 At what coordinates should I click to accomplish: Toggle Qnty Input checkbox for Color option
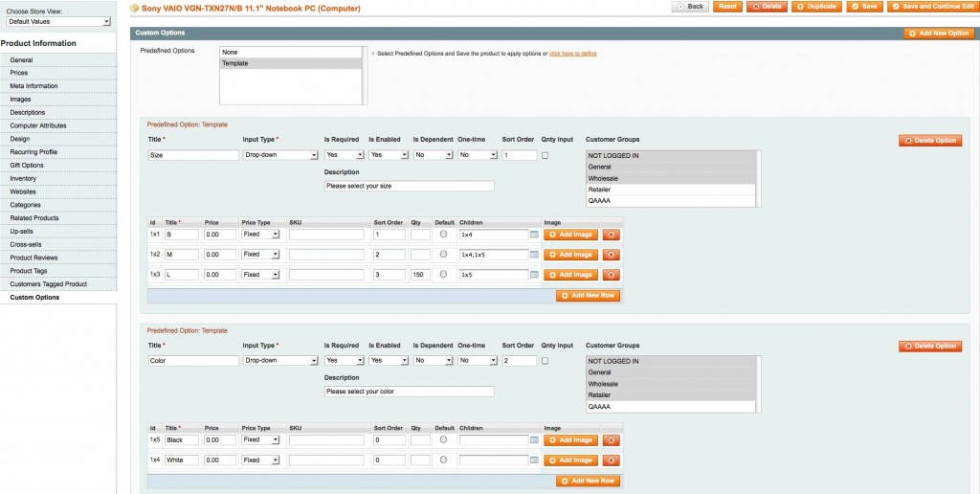pyautogui.click(x=545, y=361)
